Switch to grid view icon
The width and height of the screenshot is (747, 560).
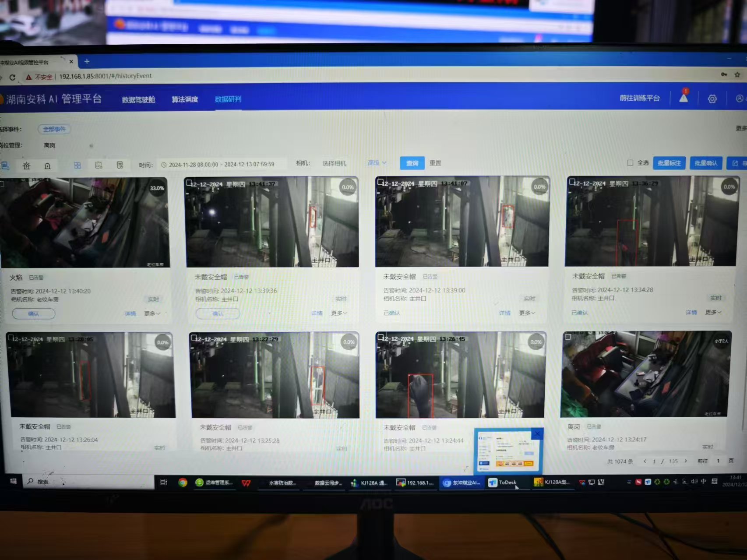tap(78, 165)
